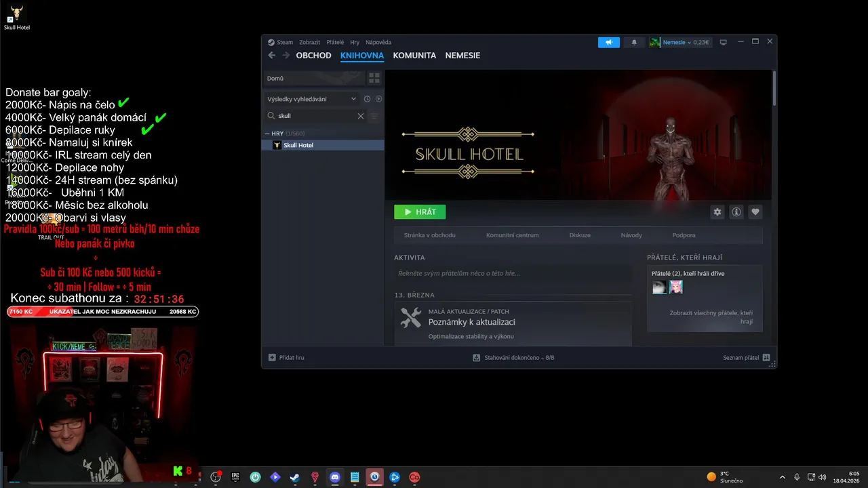Viewport: 868px width, 488px height.
Task: Open network tray icon
Action: point(810,477)
